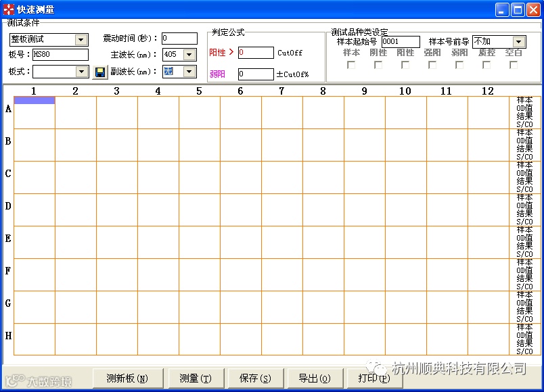The image size is (544, 392).
Task: Open the 整板测试 test mode dropdown
Action: pyautogui.click(x=81, y=39)
